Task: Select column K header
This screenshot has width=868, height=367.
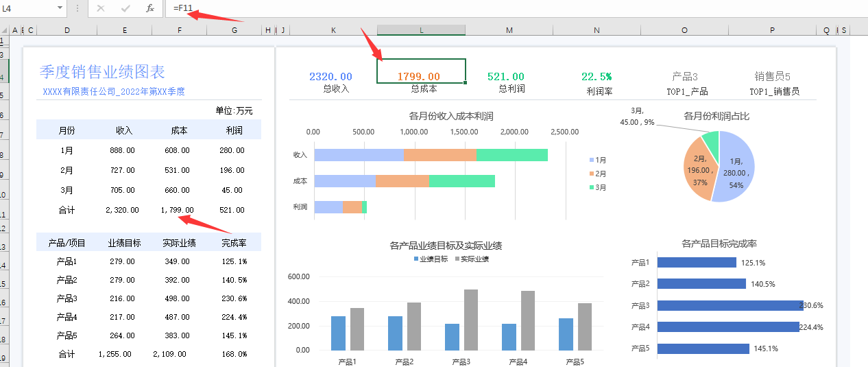Action: pos(333,30)
